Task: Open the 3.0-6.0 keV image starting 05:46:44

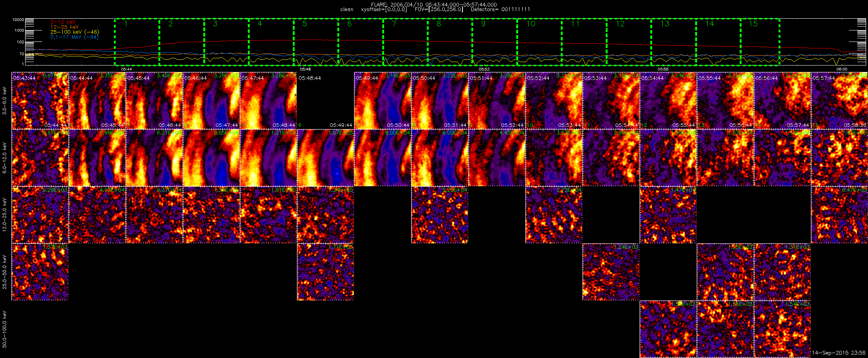Action: 211,101
